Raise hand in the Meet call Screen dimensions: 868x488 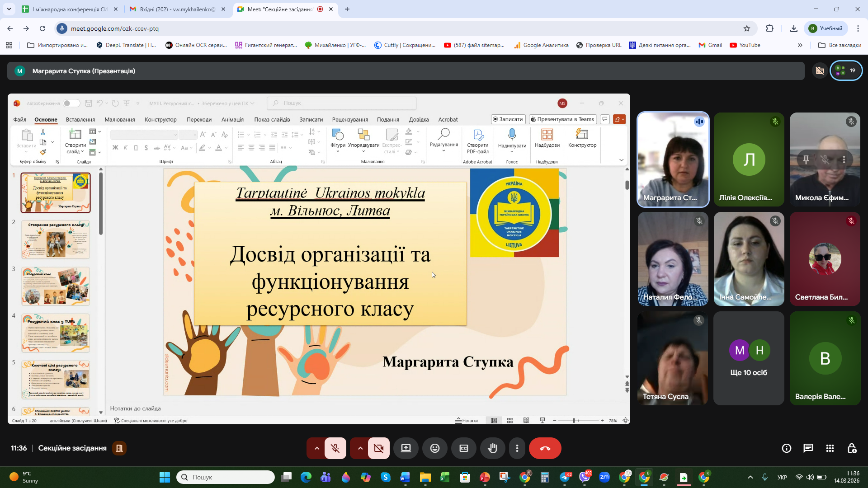pyautogui.click(x=493, y=448)
